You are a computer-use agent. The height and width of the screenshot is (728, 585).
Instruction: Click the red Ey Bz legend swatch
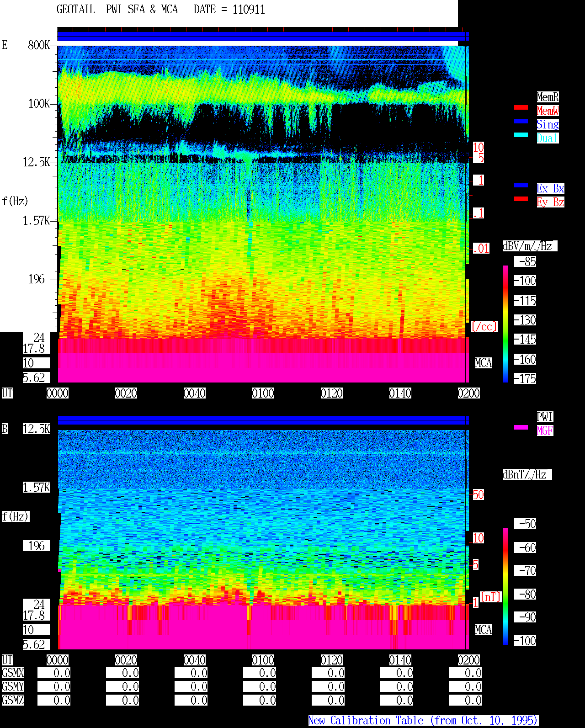tap(521, 199)
